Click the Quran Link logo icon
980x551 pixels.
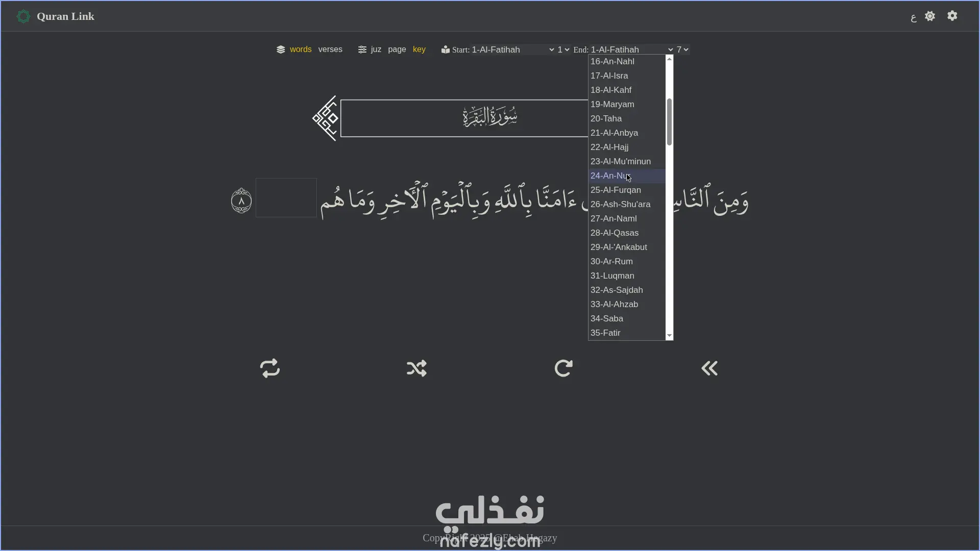23,16
